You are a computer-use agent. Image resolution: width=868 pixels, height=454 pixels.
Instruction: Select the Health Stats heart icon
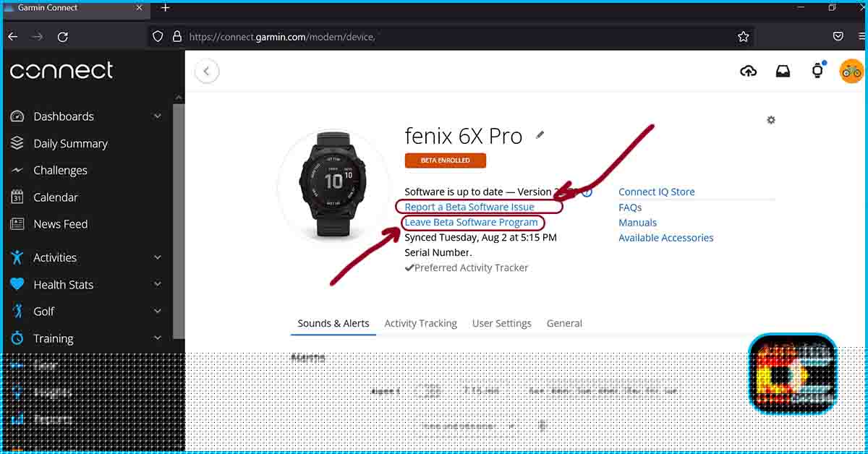coord(18,284)
